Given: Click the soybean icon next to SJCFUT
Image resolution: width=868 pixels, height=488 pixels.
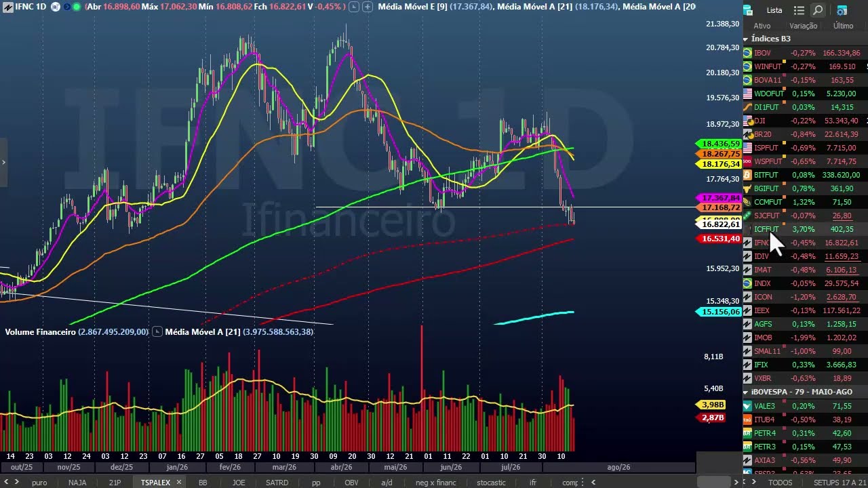Looking at the screenshot, I should pos(747,216).
